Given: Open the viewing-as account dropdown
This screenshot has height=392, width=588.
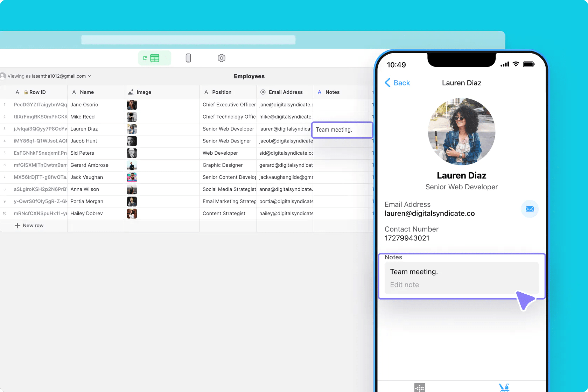Looking at the screenshot, I should click(x=90, y=76).
